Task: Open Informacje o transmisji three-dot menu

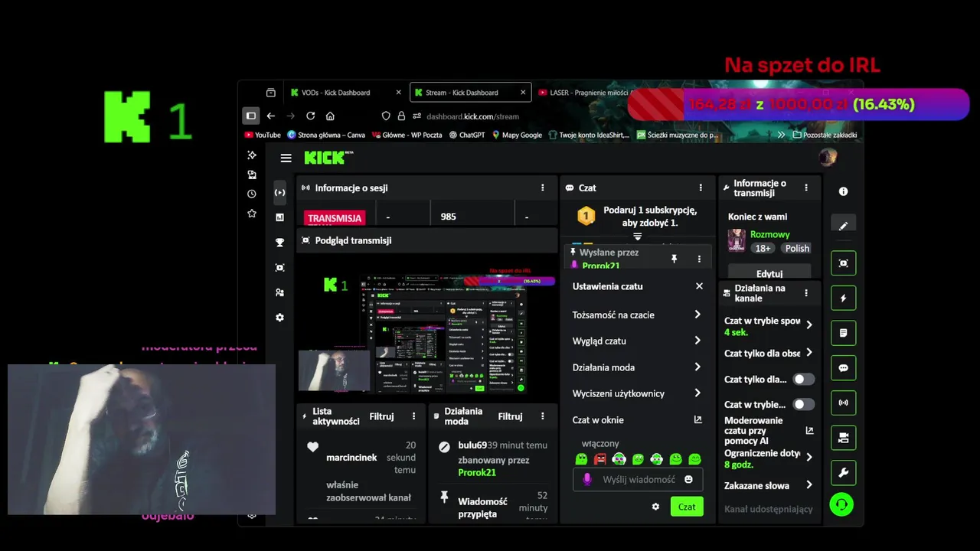Action: tap(806, 187)
